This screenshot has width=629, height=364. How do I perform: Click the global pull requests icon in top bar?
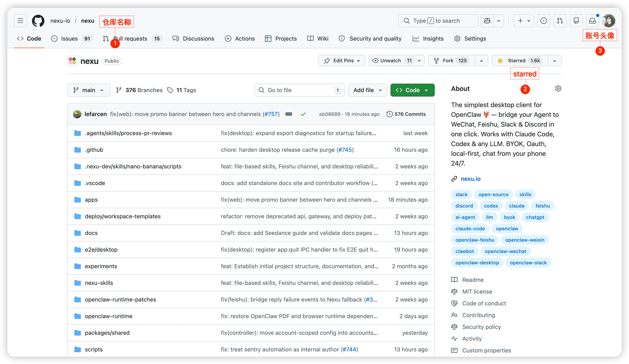click(560, 21)
